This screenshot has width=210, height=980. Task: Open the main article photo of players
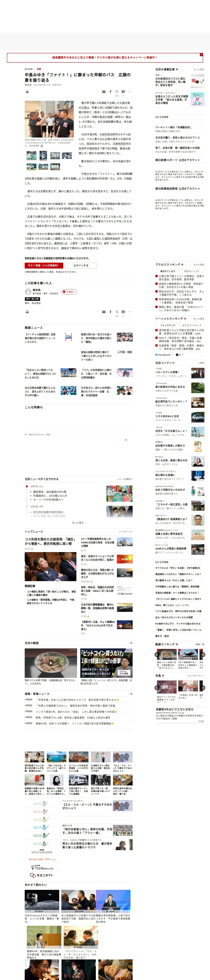point(49,119)
